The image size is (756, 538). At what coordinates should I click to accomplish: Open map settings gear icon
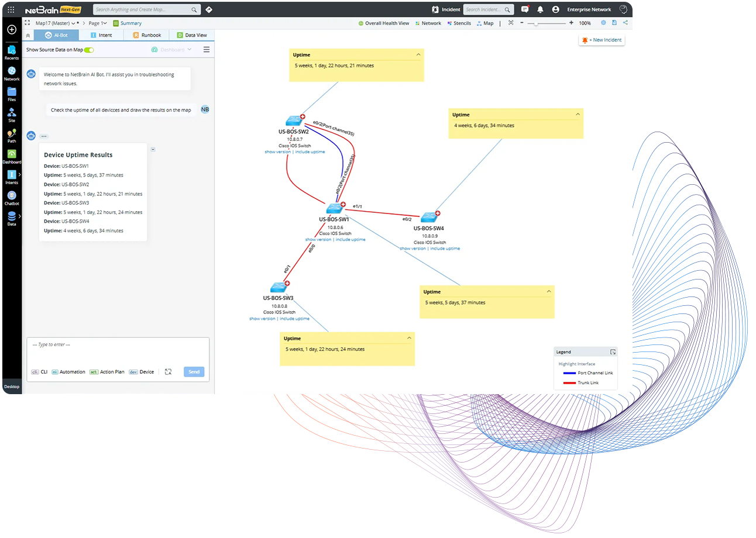click(x=603, y=23)
